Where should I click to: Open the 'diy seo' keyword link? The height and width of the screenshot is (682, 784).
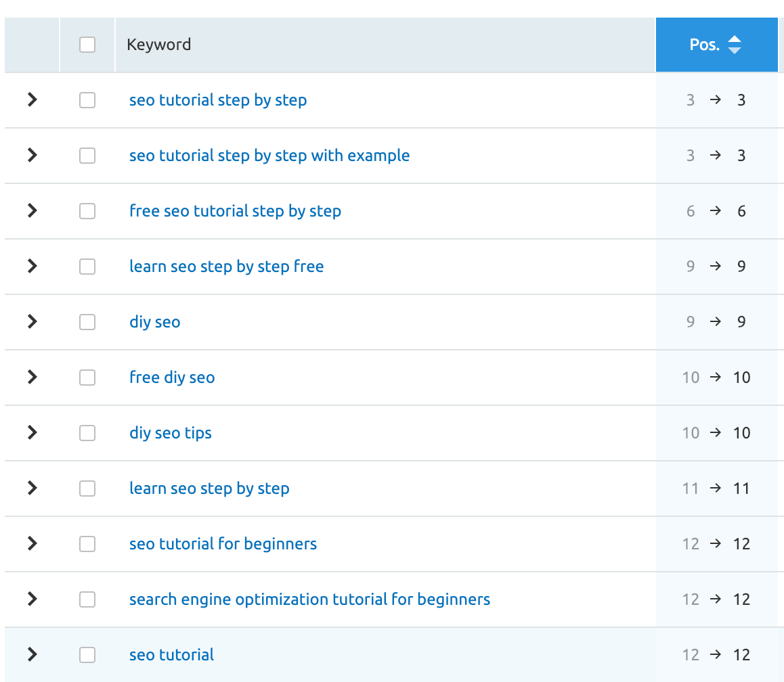tap(154, 322)
